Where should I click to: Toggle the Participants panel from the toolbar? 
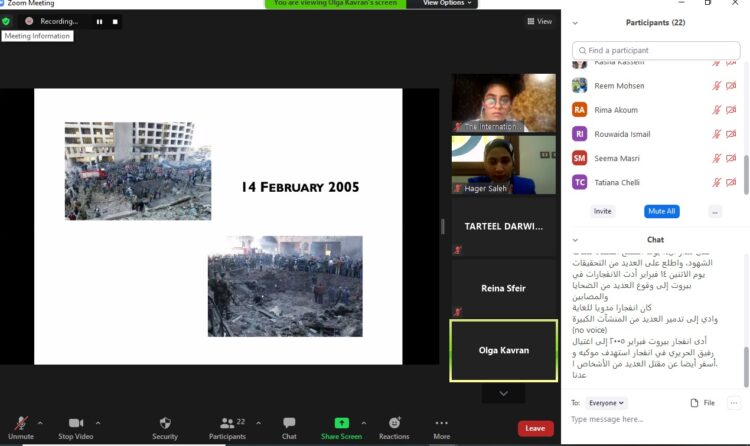click(227, 424)
